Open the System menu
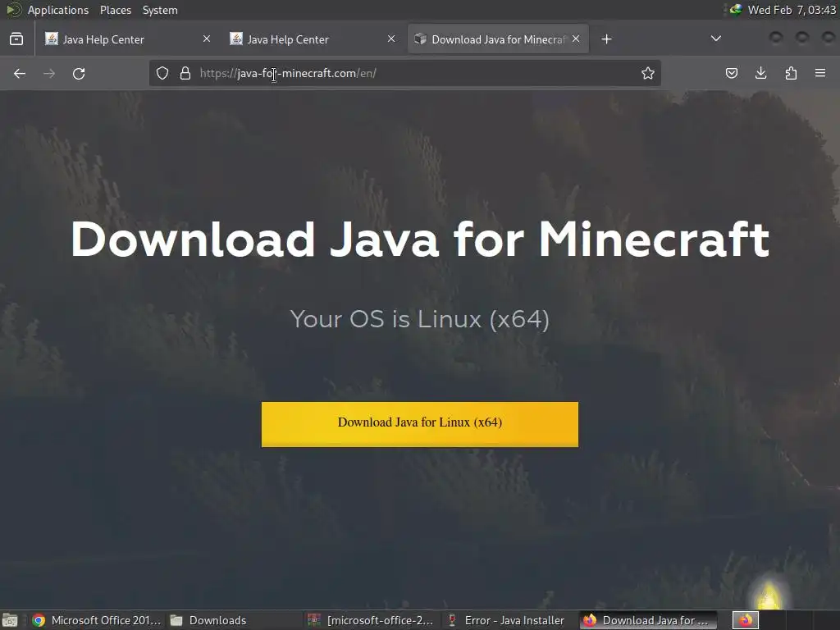This screenshot has height=630, width=840. 160,10
